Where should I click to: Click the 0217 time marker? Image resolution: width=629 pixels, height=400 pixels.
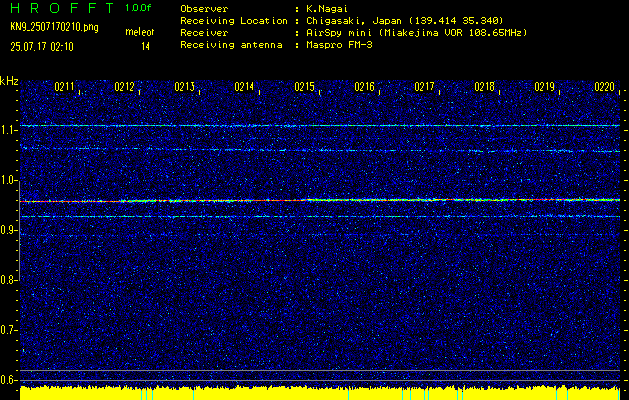click(x=424, y=87)
